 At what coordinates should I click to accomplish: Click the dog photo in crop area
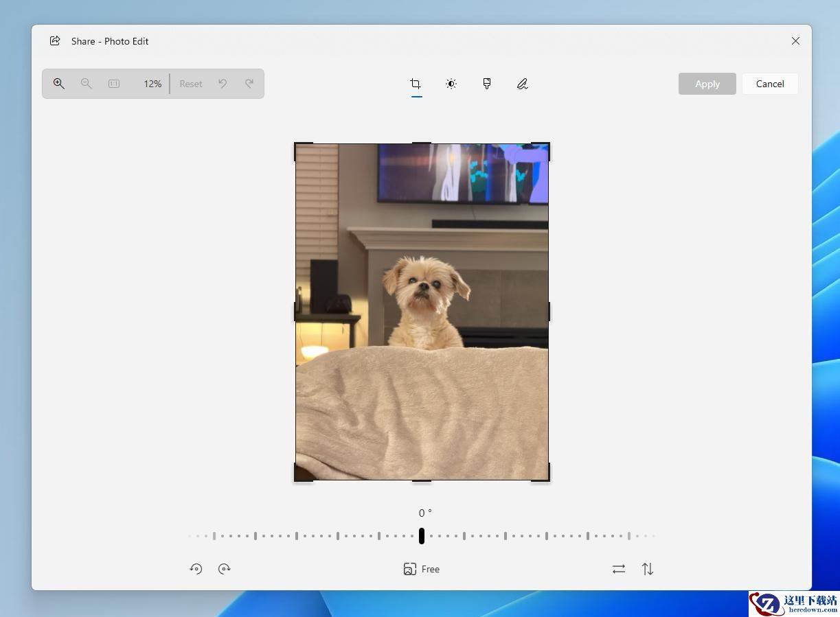click(x=422, y=312)
